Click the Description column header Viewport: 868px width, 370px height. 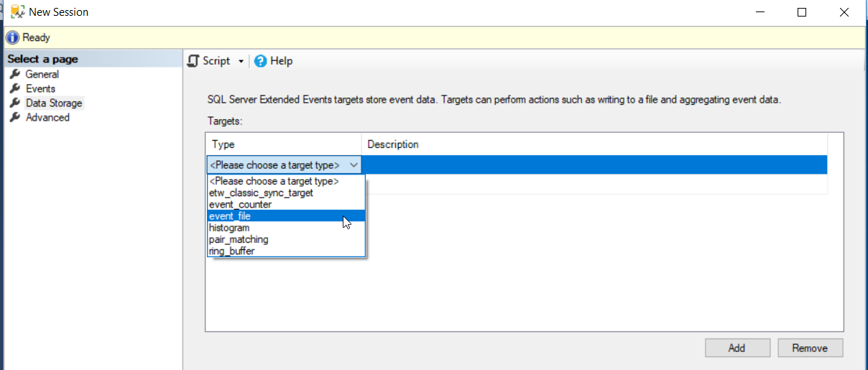click(x=393, y=144)
